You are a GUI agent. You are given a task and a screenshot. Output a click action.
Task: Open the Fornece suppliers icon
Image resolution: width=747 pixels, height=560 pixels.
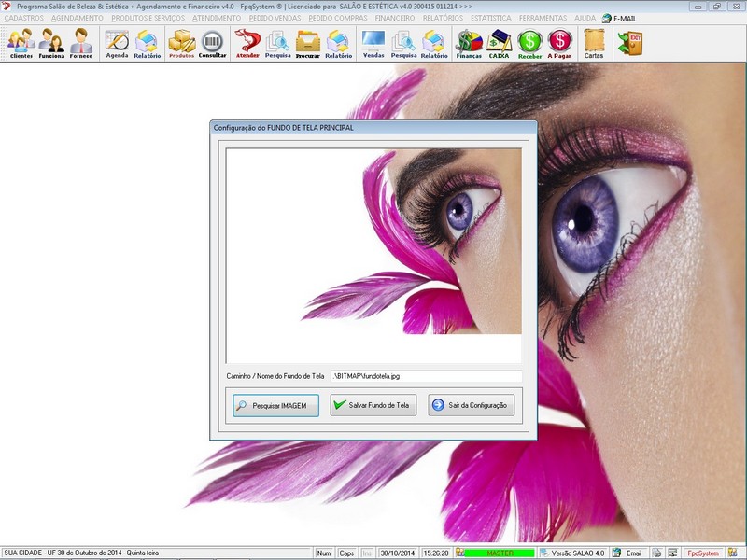(x=81, y=43)
